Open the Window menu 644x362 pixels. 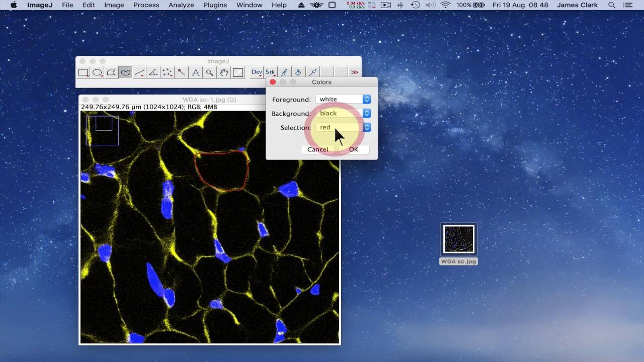click(x=249, y=5)
